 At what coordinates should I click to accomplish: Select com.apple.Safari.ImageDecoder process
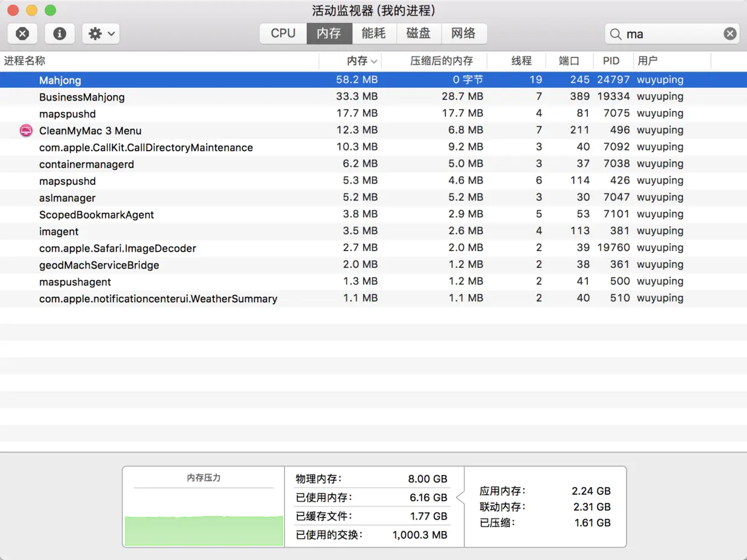point(373,248)
